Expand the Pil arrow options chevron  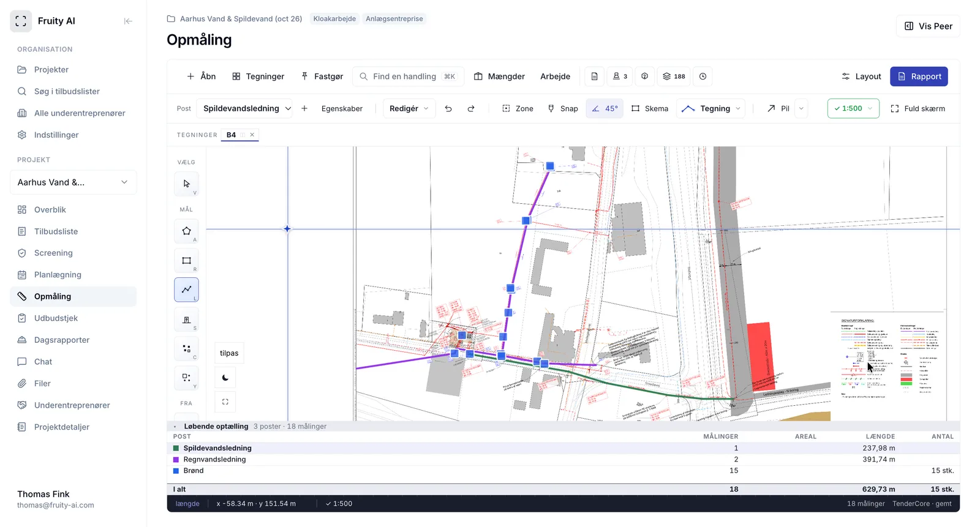[x=801, y=108]
